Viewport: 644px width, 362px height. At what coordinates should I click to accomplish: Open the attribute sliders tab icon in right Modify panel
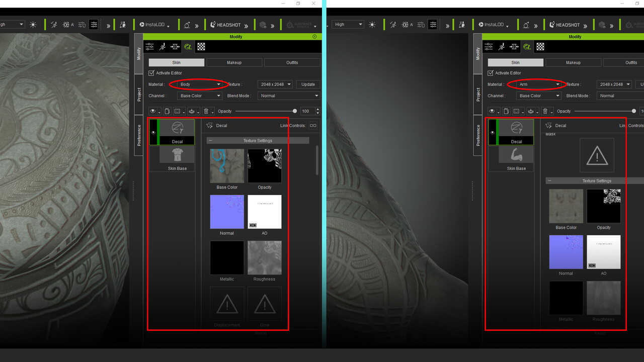click(489, 47)
